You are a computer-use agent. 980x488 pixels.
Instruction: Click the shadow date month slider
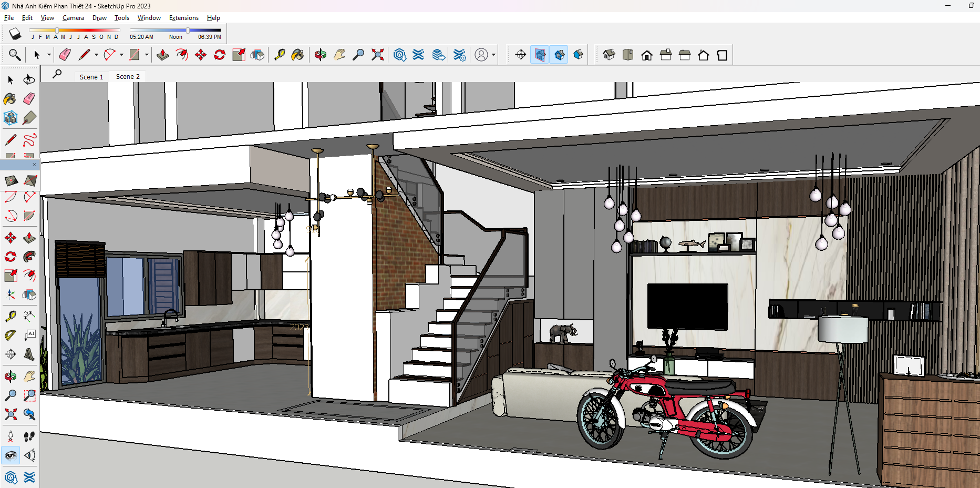(74, 30)
